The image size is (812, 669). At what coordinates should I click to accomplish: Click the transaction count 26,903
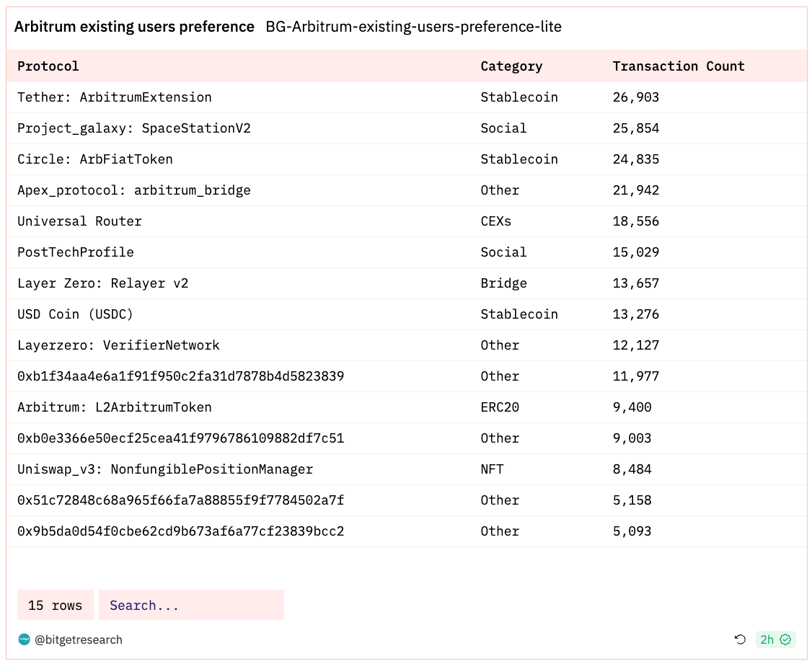click(x=636, y=97)
